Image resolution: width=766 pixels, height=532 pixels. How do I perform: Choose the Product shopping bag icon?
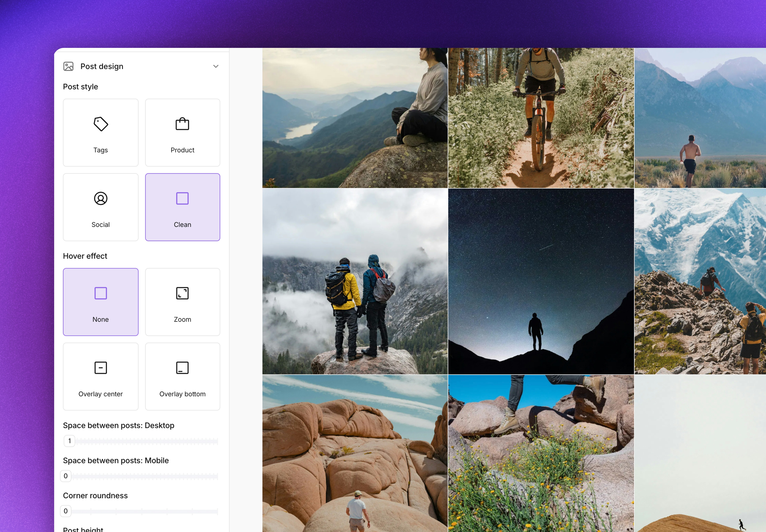[182, 124]
